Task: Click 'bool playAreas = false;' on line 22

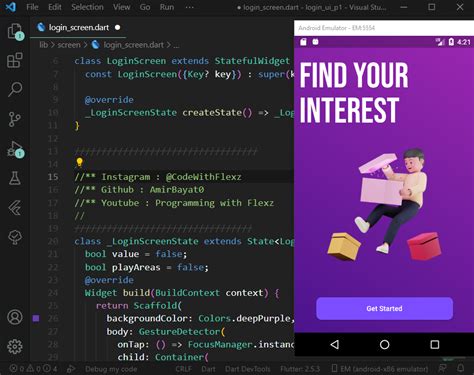Action: tap(147, 267)
